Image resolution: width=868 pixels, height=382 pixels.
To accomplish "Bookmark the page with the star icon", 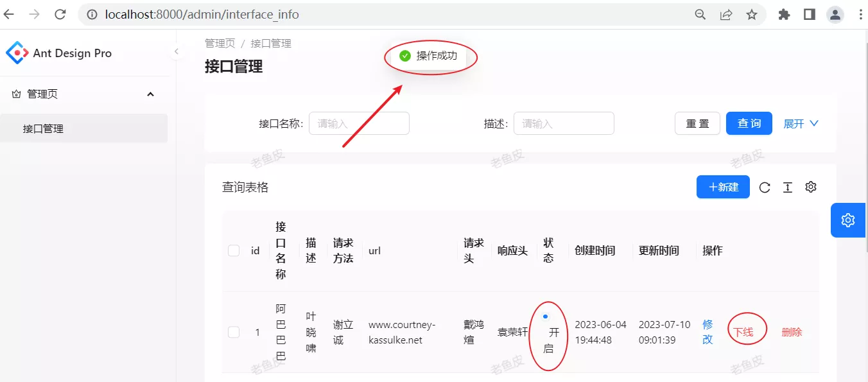I will point(752,14).
